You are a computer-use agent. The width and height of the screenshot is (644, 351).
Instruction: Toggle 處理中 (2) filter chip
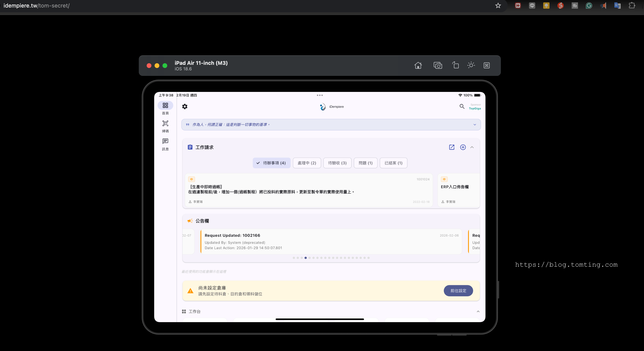coord(307,163)
